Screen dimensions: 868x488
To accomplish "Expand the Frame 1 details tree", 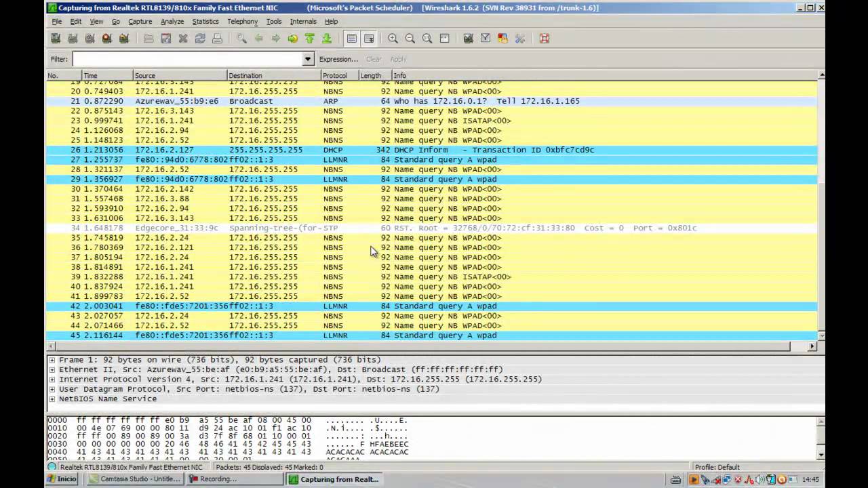I will (x=52, y=360).
